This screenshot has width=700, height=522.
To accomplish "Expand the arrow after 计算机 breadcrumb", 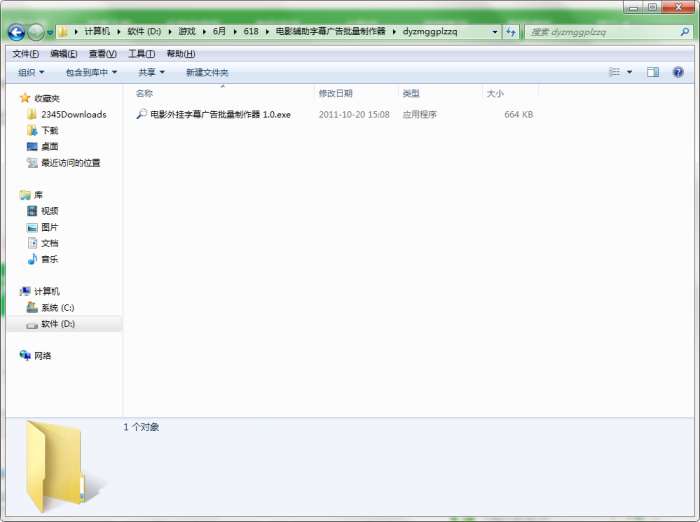I will (119, 32).
